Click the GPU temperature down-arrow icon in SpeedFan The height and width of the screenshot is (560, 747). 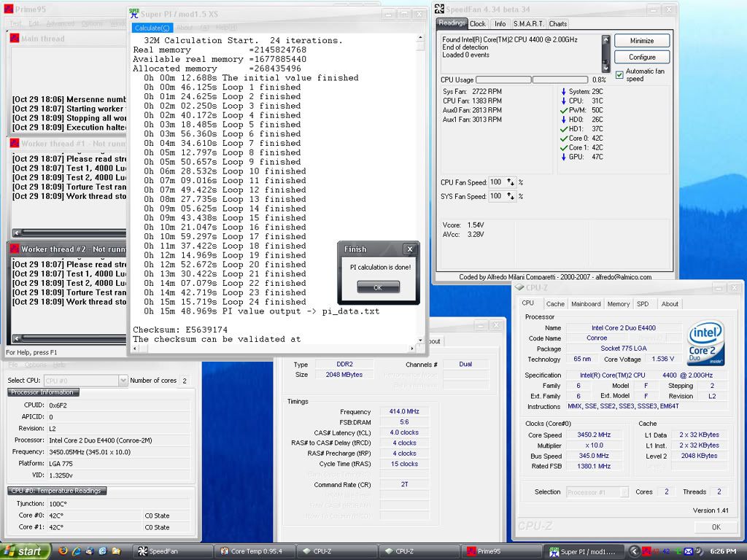click(564, 157)
